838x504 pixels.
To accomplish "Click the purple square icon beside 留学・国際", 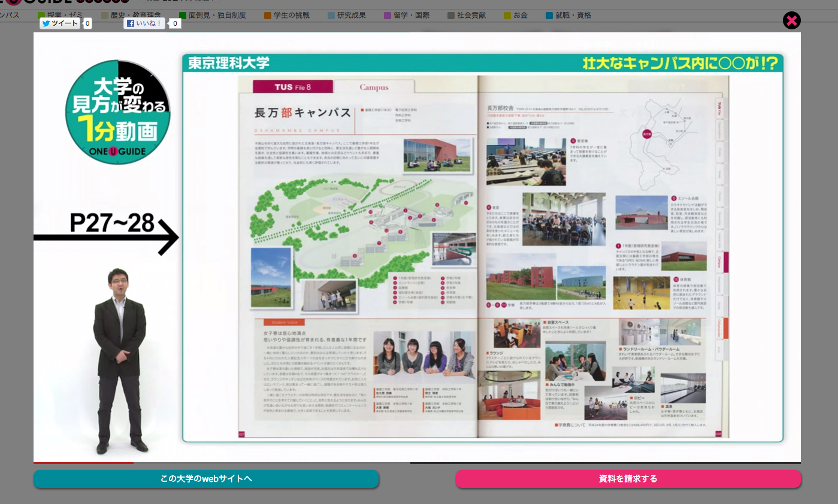I will click(x=388, y=16).
